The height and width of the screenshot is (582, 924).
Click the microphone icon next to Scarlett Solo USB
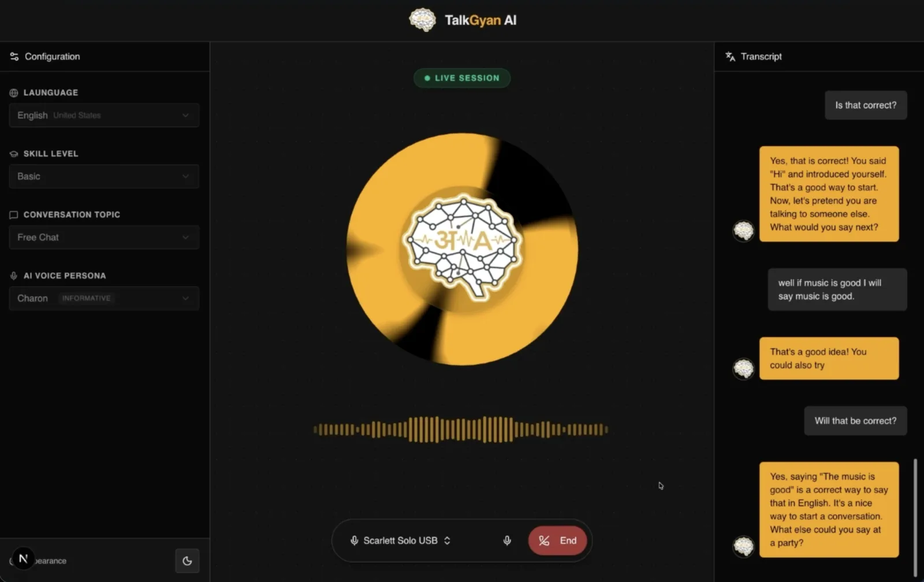click(x=354, y=540)
